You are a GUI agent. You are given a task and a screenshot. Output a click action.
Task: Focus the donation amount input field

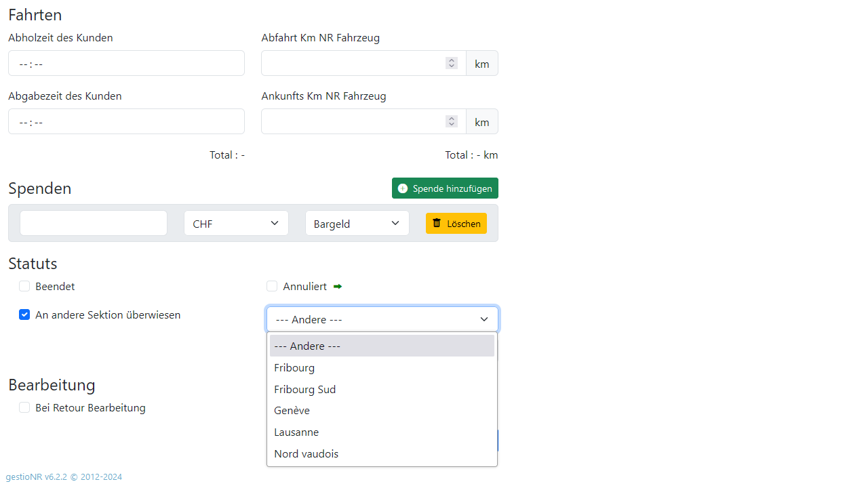[94, 223]
